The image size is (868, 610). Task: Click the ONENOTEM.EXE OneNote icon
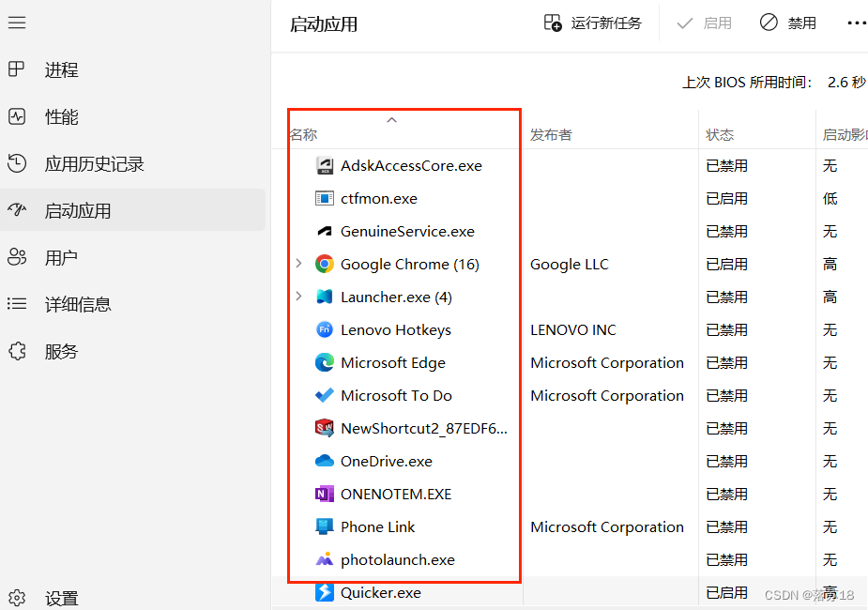(x=325, y=494)
